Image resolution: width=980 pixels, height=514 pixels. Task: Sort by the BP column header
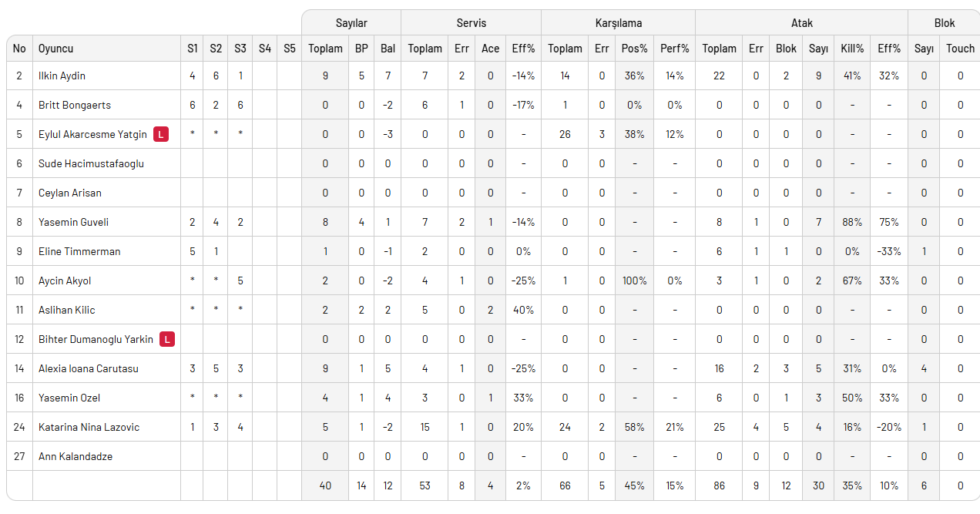(361, 49)
